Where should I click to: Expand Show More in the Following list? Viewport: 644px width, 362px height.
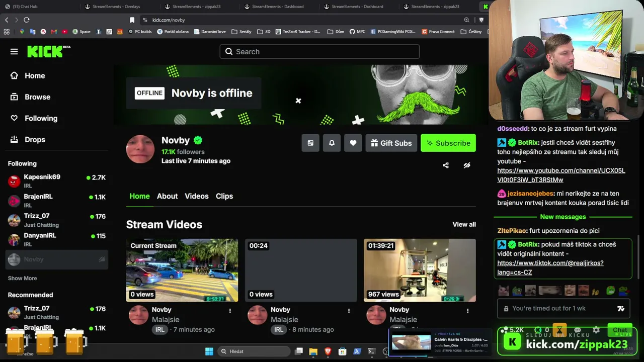click(x=22, y=278)
